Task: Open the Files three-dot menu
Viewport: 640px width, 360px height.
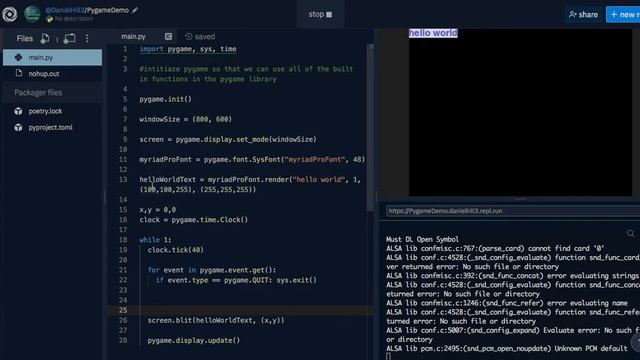Action: [x=87, y=38]
